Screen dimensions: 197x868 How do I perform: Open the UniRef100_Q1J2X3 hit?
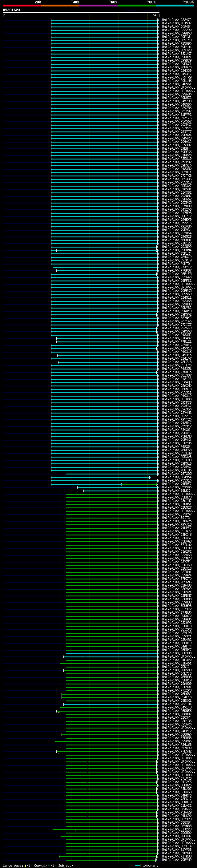[x=176, y=830]
